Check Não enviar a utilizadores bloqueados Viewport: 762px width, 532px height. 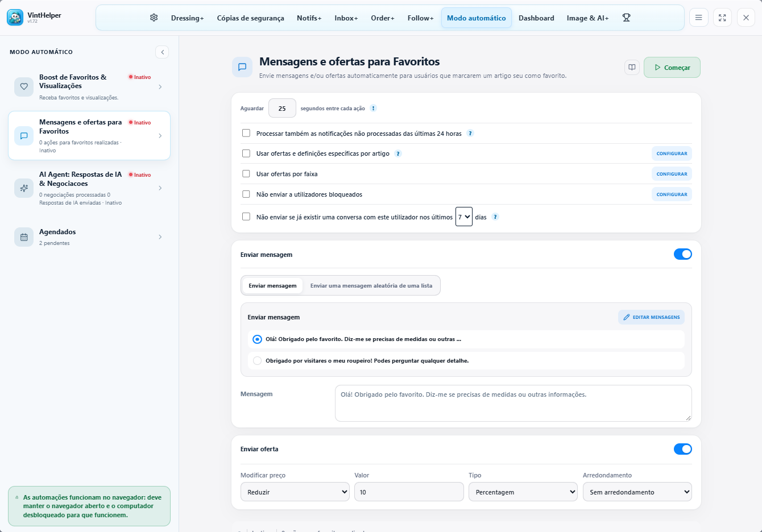(246, 194)
